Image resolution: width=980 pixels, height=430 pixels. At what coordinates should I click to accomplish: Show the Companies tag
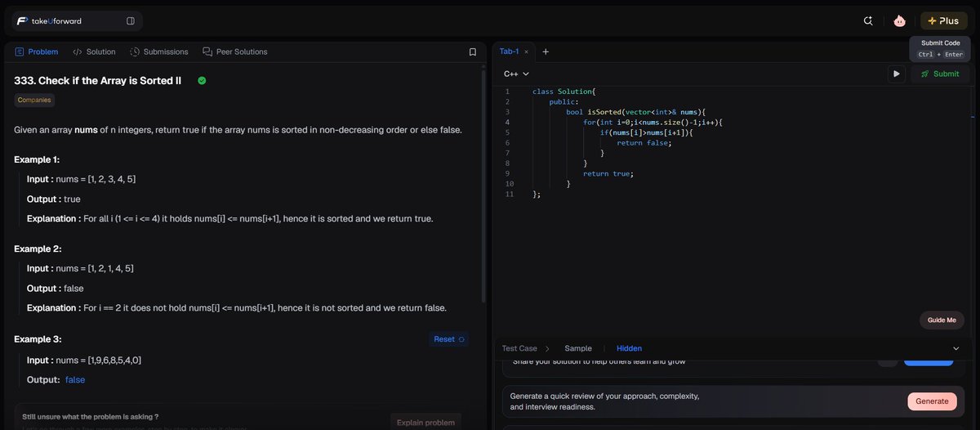click(34, 100)
